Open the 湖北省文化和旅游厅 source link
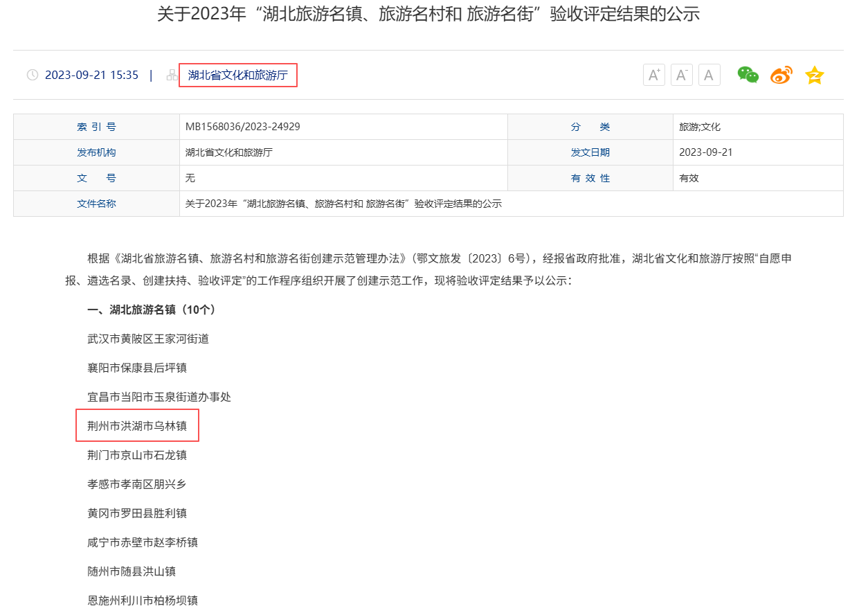This screenshot has width=868, height=615. pyautogui.click(x=238, y=75)
